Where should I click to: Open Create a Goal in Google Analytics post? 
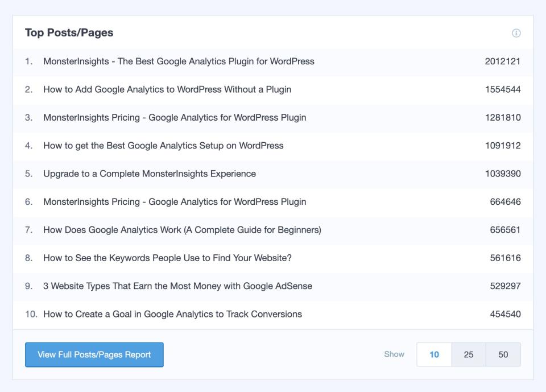(172, 314)
